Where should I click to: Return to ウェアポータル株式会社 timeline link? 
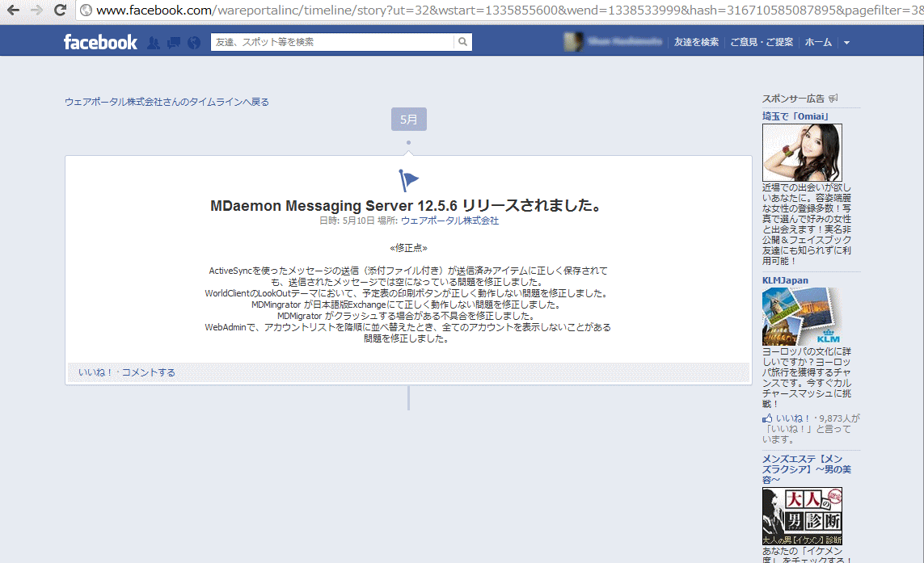tap(167, 102)
